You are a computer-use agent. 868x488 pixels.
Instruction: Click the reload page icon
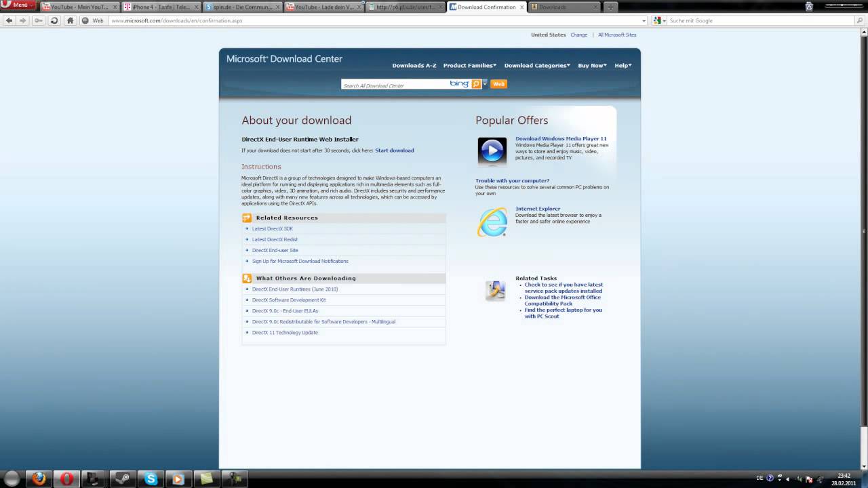55,20
